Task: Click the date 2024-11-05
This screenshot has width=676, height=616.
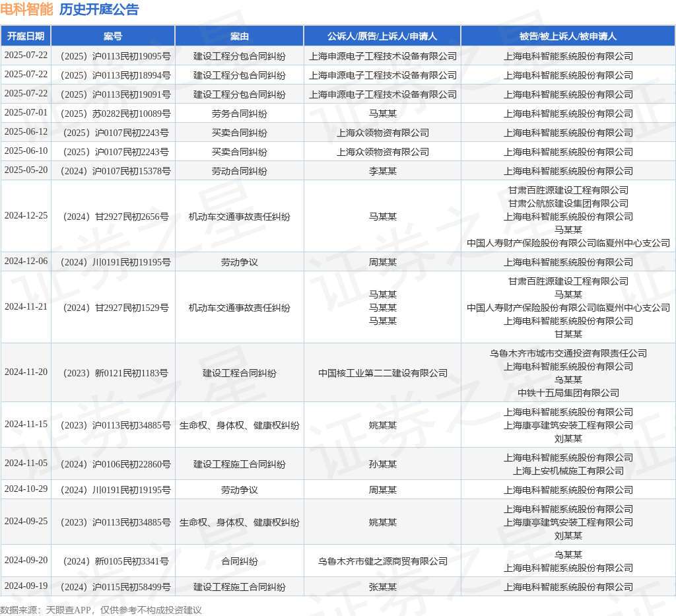Action: (x=26, y=463)
